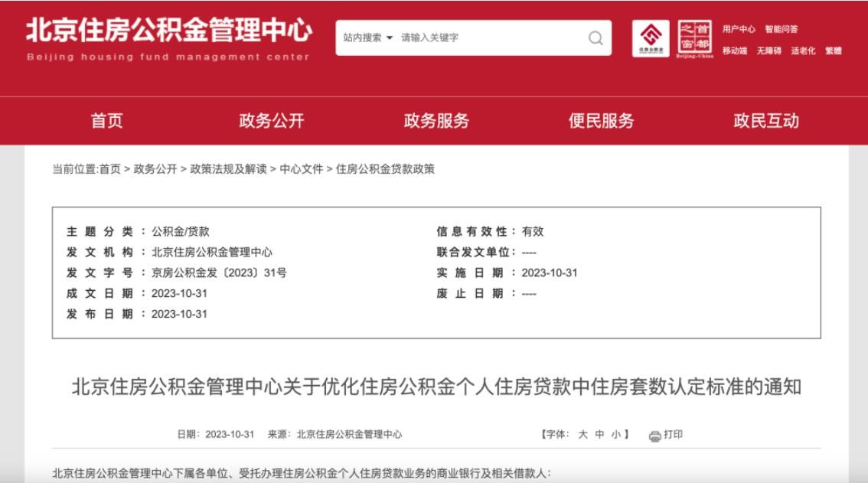The height and width of the screenshot is (483, 868).
Task: Select the 实施日期 value 2023-10-31
Action: (x=549, y=273)
